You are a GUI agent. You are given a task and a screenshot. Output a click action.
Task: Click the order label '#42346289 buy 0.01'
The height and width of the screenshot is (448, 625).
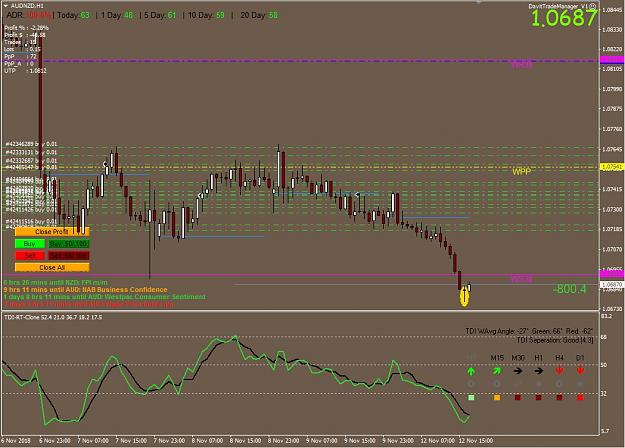click(x=31, y=144)
